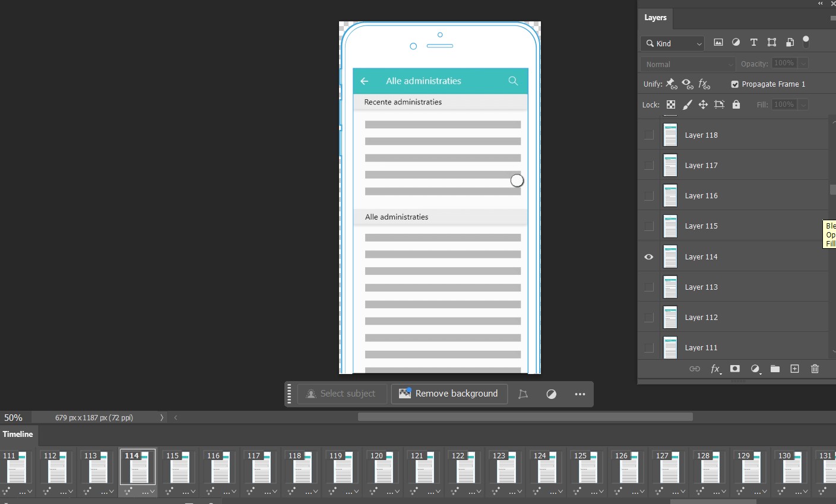
Task: Create a new fill or adjustment layer
Action: click(x=755, y=369)
